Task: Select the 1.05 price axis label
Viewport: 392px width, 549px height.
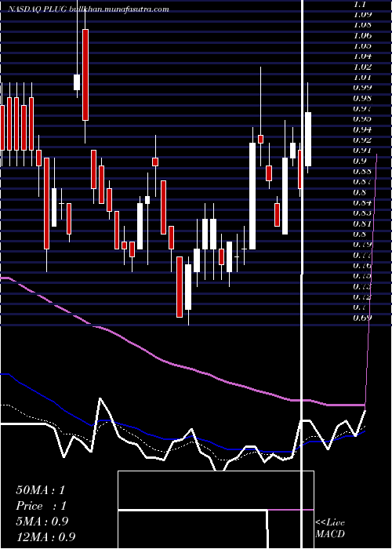Action: point(362,46)
